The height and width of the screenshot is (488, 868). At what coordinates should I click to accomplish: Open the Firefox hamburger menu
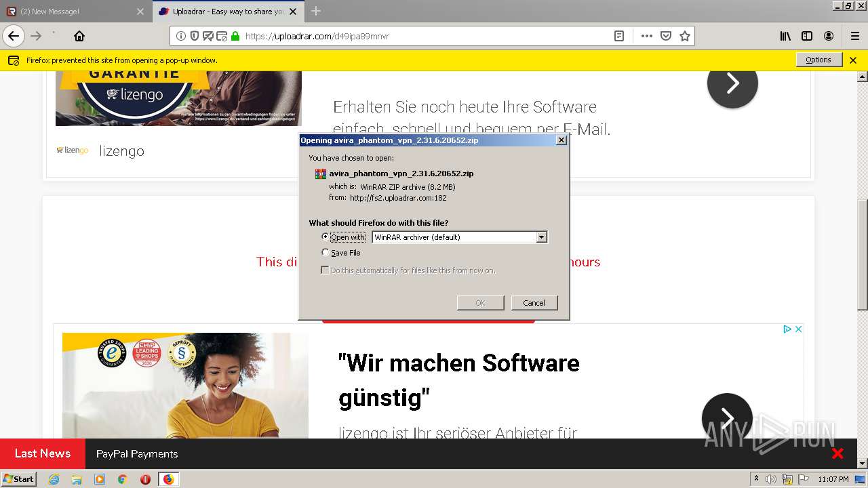coord(854,36)
